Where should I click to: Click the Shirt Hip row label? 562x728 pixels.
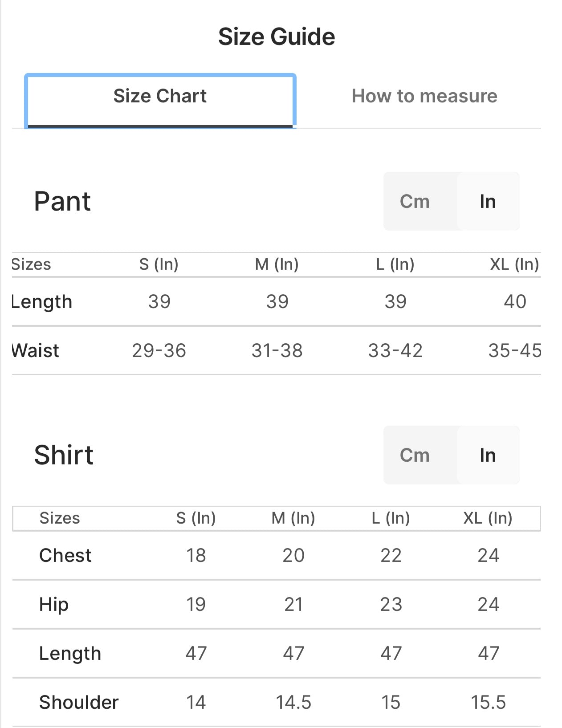(x=54, y=605)
